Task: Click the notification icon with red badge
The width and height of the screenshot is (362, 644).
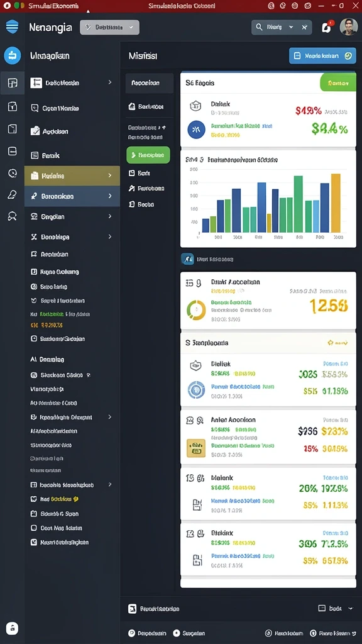Action: click(327, 27)
